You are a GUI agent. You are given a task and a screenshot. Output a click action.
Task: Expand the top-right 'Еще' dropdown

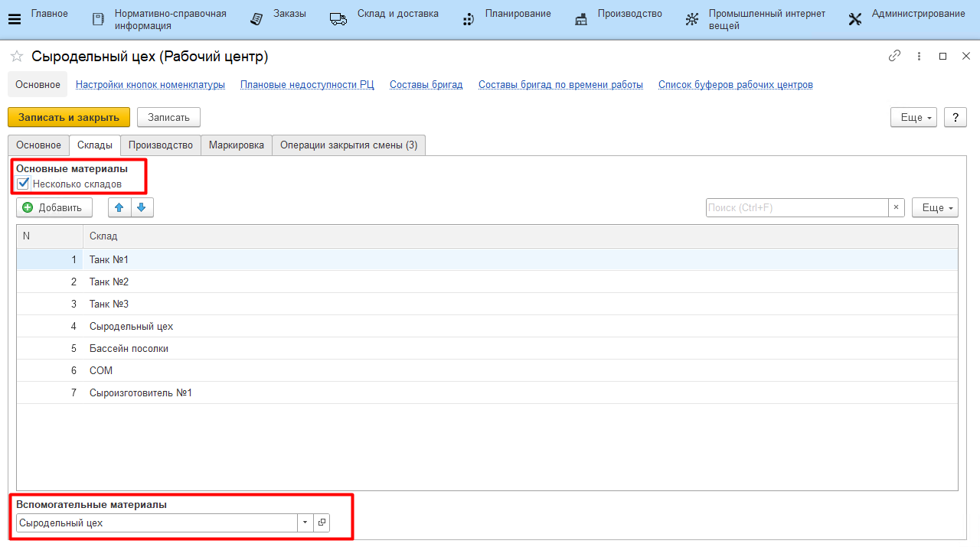(913, 117)
